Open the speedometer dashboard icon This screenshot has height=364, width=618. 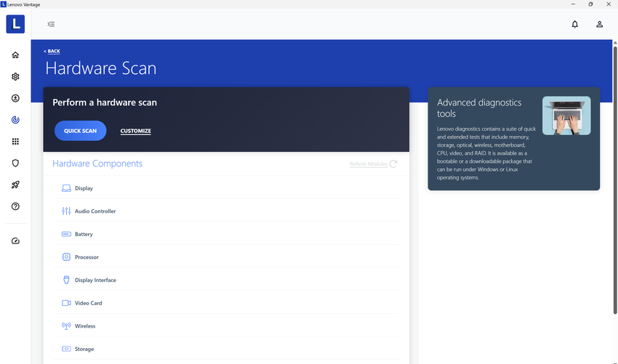point(15,241)
